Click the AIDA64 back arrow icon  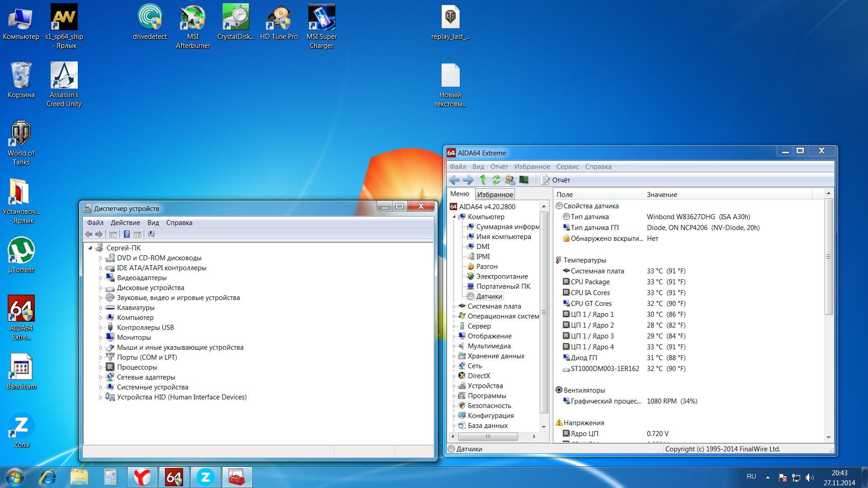[x=454, y=180]
